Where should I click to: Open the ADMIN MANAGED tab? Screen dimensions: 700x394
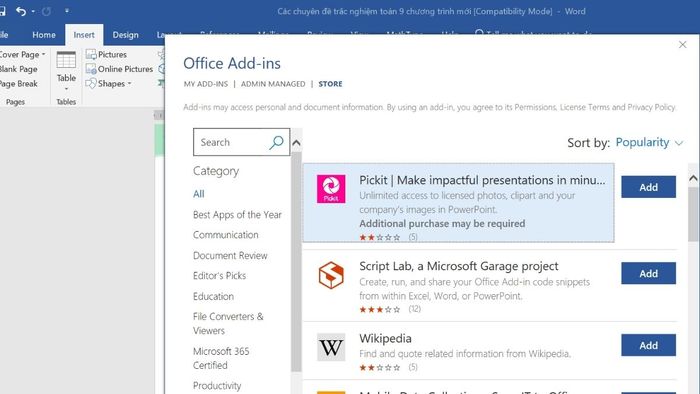[273, 84]
